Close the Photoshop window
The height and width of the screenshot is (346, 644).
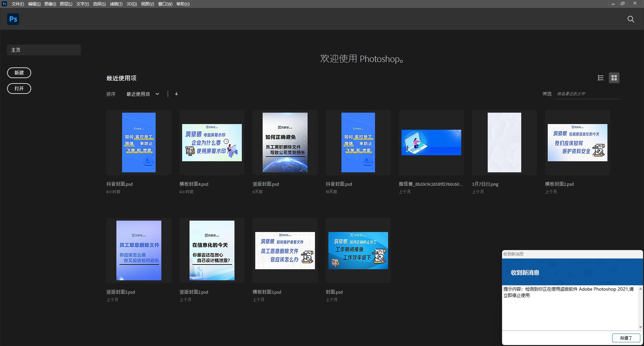pos(635,4)
